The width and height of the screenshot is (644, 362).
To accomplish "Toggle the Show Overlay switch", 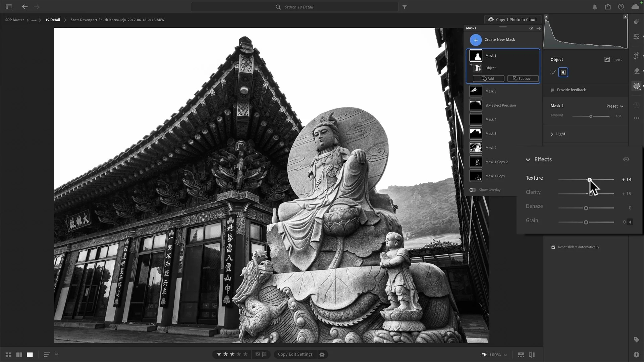I will pyautogui.click(x=473, y=190).
